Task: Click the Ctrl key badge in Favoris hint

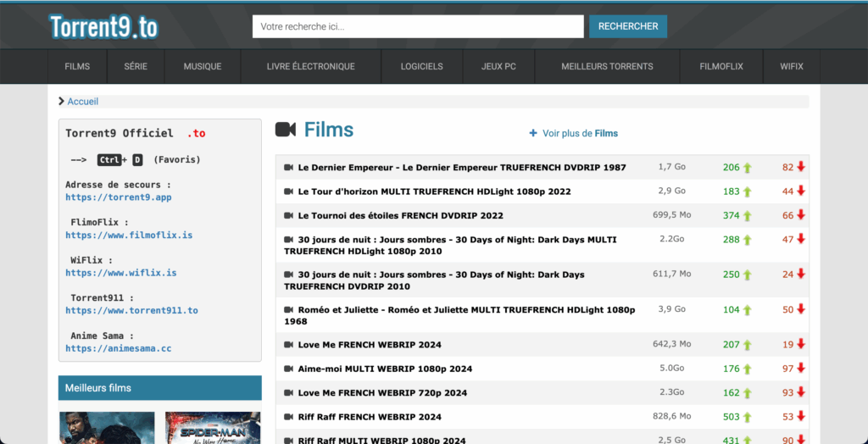Action: click(x=108, y=160)
